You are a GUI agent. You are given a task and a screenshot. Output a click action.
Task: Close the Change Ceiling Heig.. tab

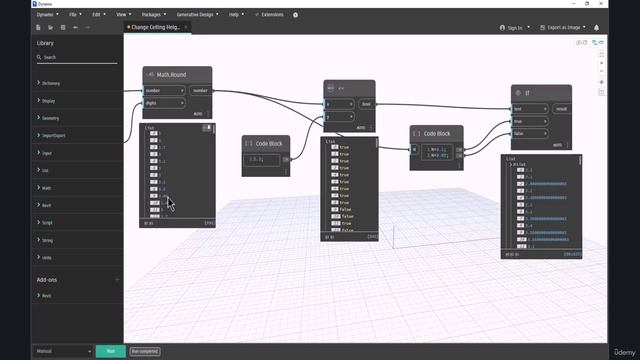point(186,27)
